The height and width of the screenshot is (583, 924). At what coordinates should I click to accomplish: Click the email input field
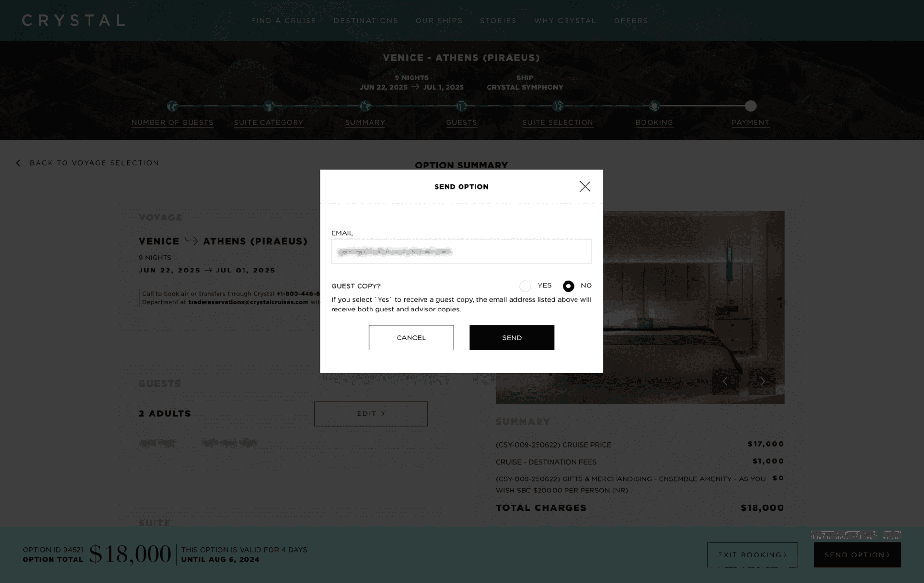pyautogui.click(x=462, y=251)
